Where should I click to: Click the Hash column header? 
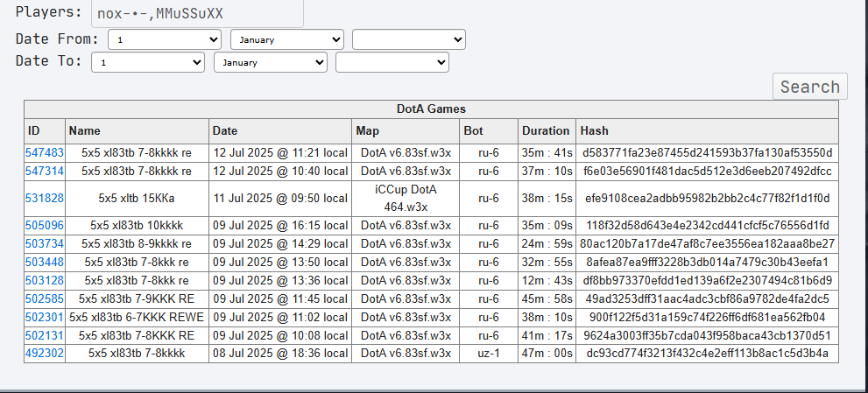(x=708, y=130)
